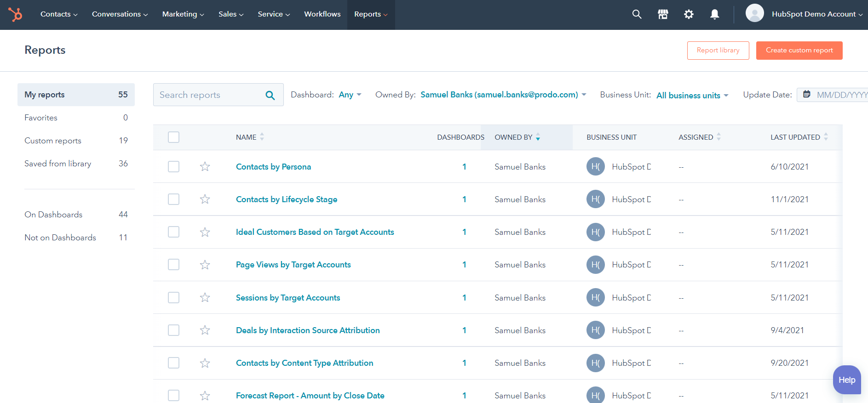Check the Sessions by Target Accounts checkbox
868x403 pixels.
click(173, 297)
